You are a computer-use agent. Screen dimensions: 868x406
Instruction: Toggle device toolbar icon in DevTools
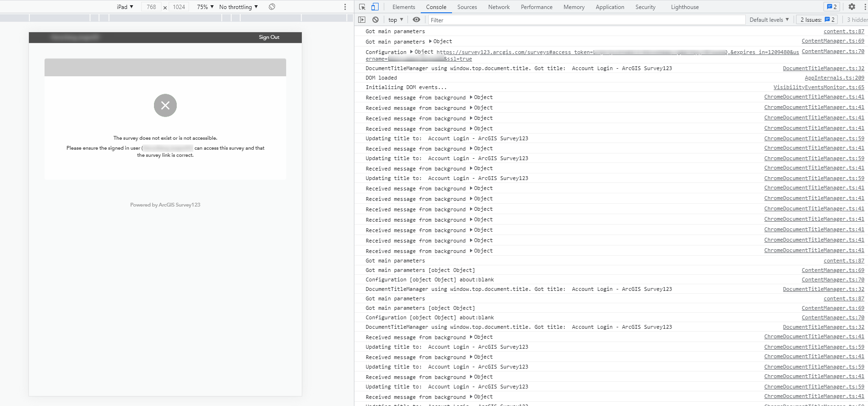tap(375, 7)
